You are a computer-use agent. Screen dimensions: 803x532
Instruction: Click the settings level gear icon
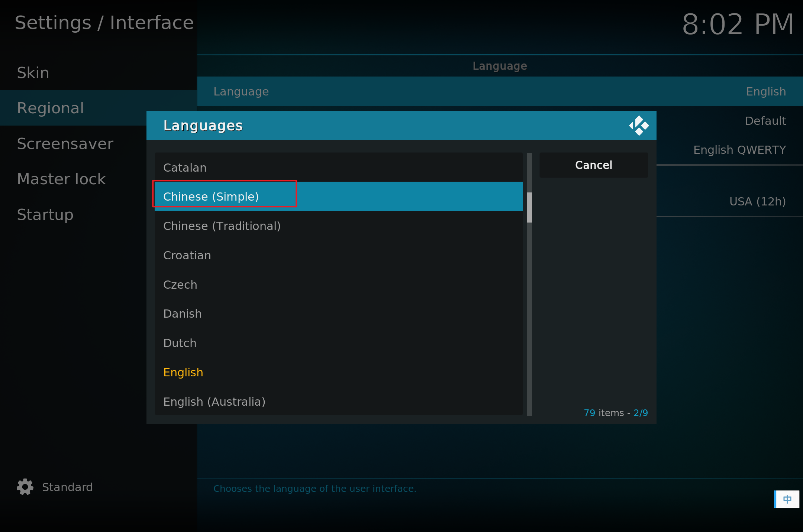click(x=25, y=487)
